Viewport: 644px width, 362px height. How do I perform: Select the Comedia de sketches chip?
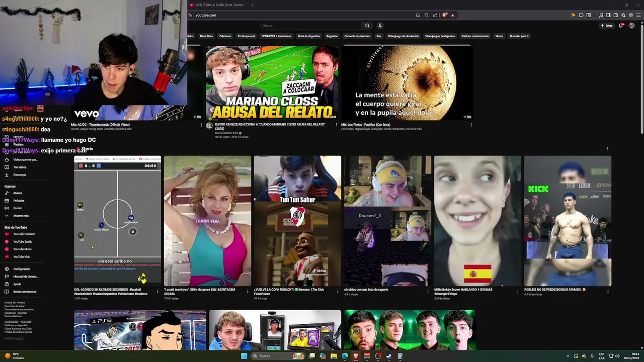click(357, 36)
